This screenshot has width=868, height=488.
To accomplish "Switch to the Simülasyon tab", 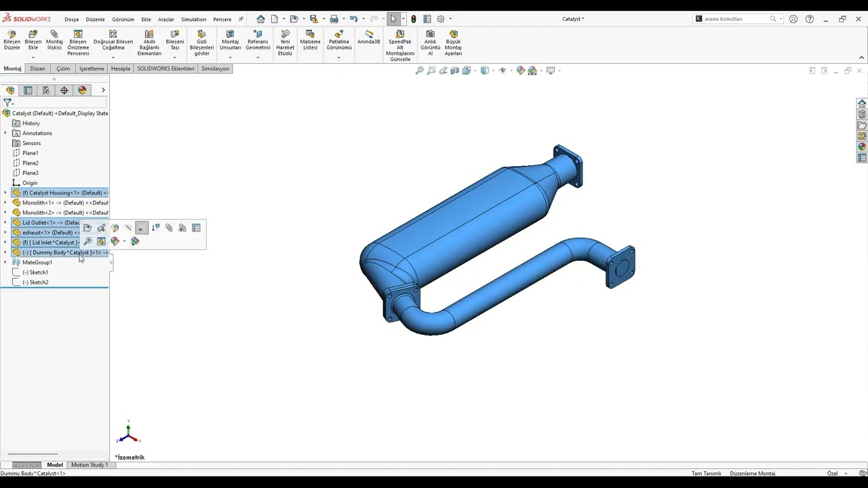I will tap(215, 68).
